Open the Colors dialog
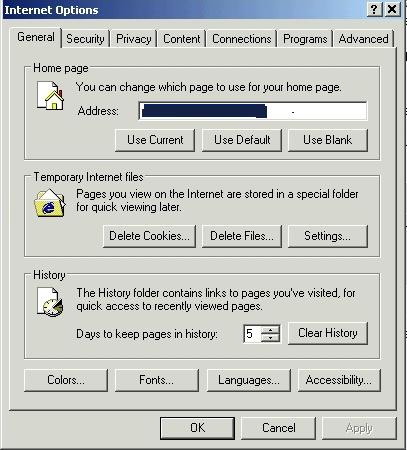Viewport: 407px width, 450px height. tap(66, 380)
